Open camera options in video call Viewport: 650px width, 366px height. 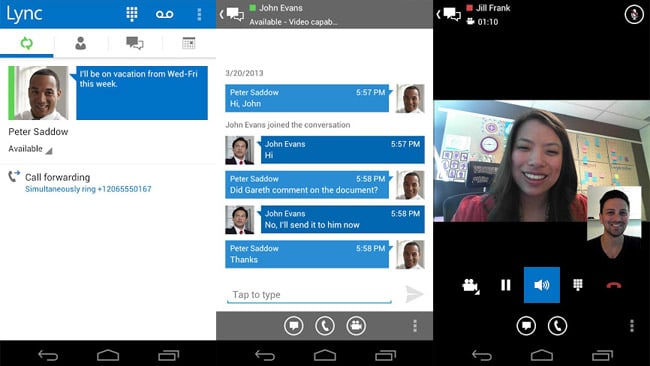coord(471,285)
